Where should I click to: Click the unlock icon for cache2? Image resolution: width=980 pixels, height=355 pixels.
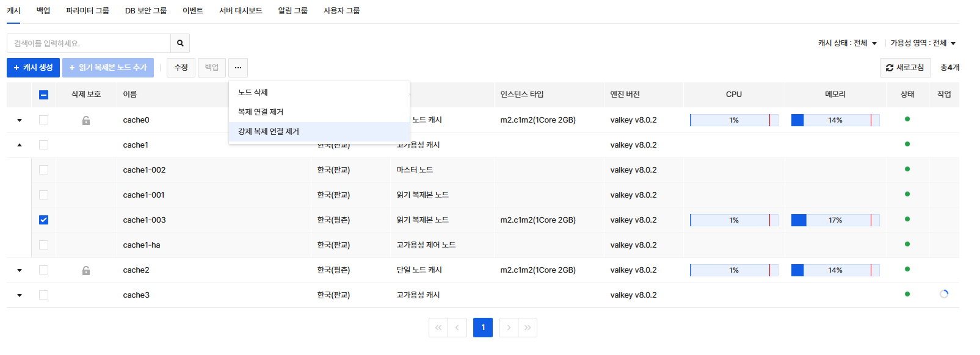coord(86,270)
